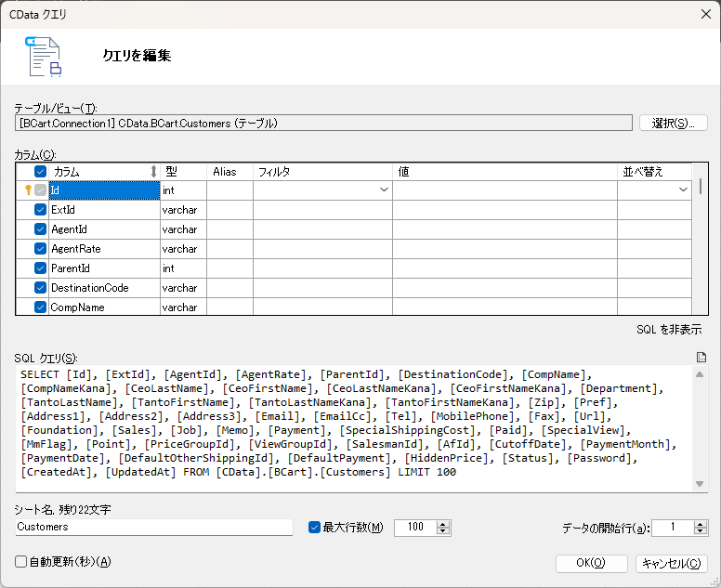Click the SQL query scrollbar up arrow
721x588 pixels.
700,374
